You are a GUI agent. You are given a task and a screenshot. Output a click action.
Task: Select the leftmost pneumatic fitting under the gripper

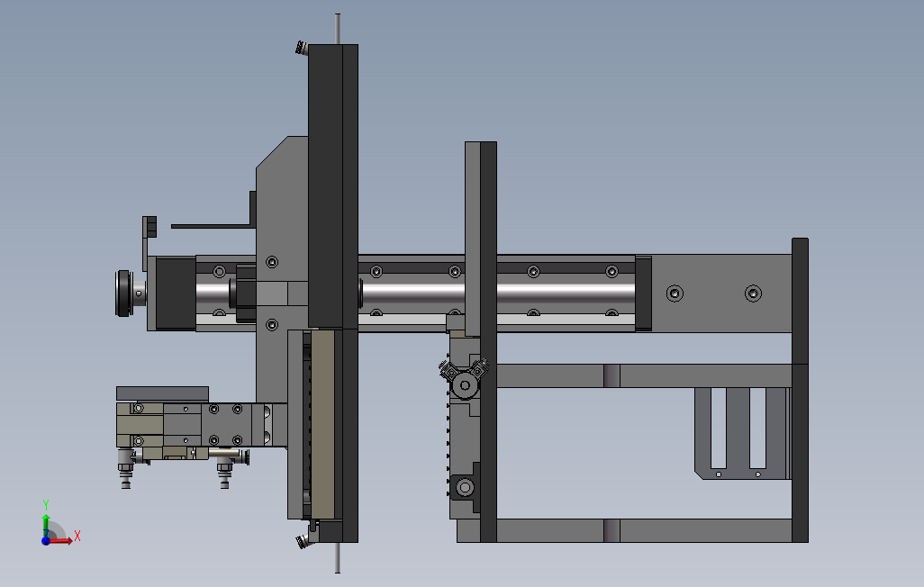click(x=125, y=468)
